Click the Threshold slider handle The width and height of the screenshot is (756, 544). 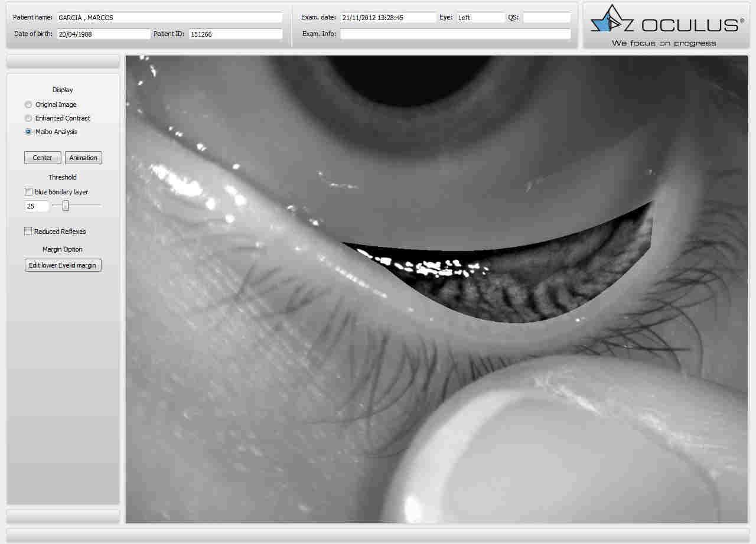coord(66,206)
